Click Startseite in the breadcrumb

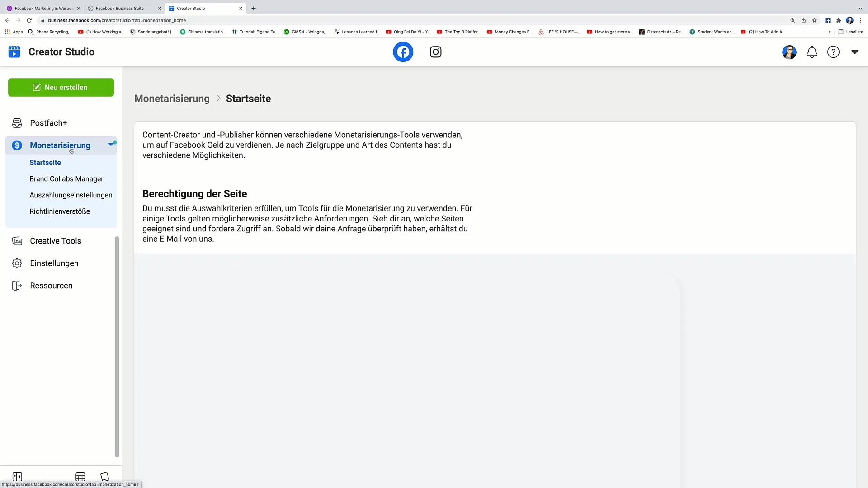click(248, 99)
